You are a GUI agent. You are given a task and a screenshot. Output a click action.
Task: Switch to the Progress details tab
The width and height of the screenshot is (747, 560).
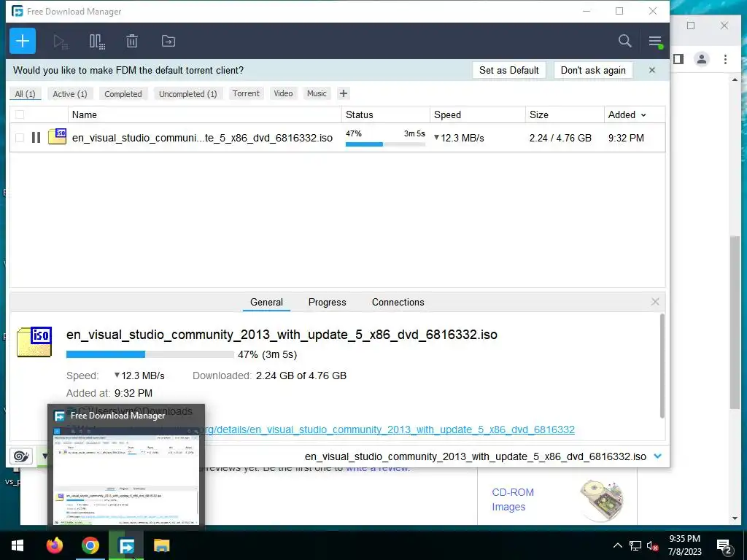point(328,303)
